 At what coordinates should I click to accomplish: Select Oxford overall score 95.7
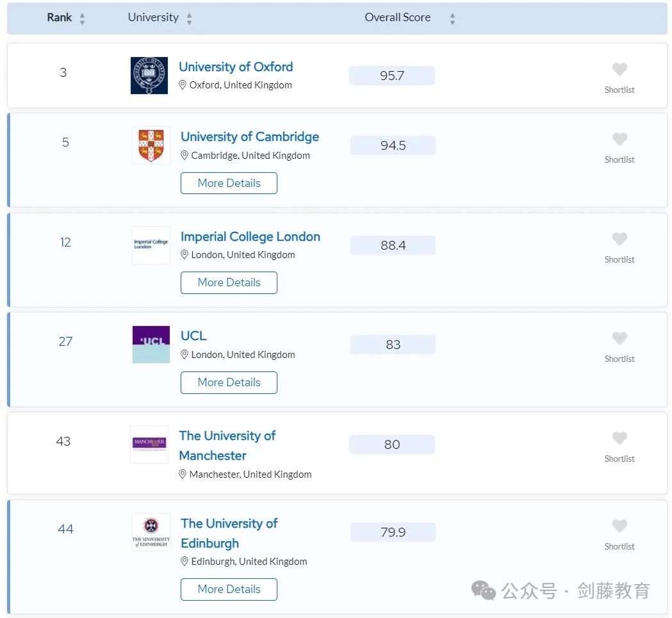tap(392, 76)
